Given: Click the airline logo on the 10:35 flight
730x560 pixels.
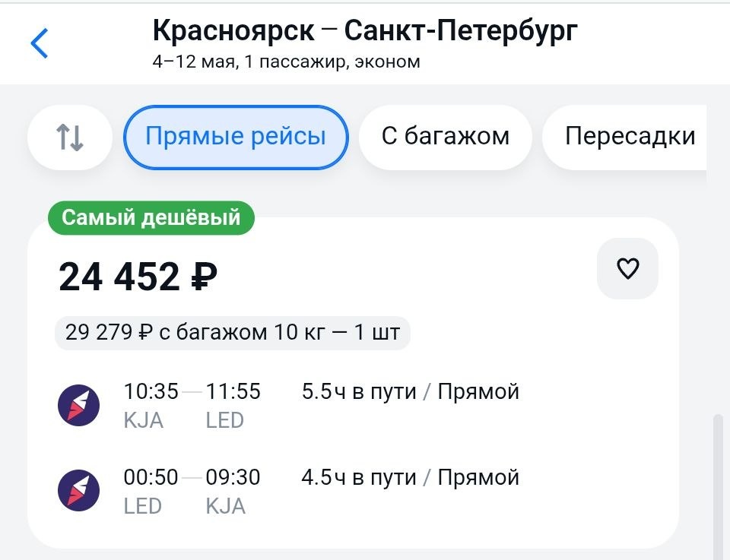Looking at the screenshot, I should (79, 405).
